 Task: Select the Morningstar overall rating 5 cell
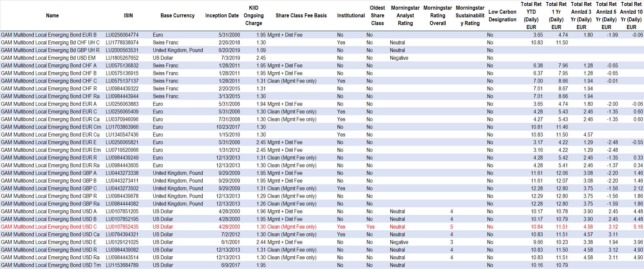(x=451, y=227)
